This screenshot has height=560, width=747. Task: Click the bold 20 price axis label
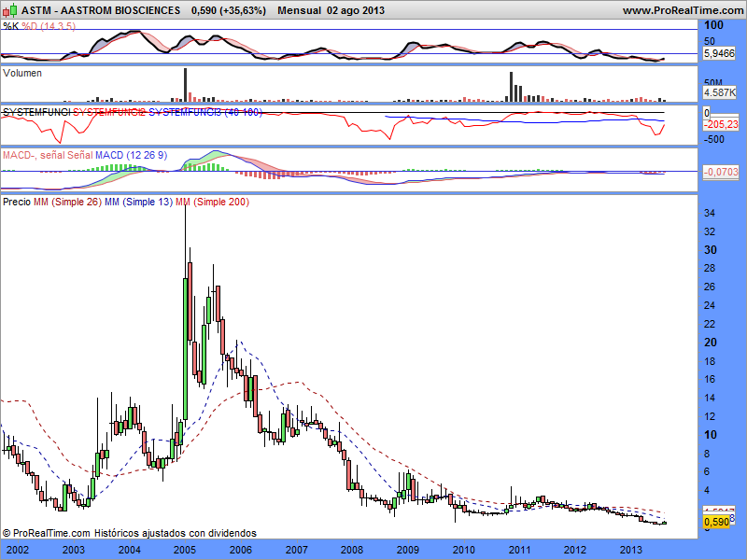tap(711, 343)
